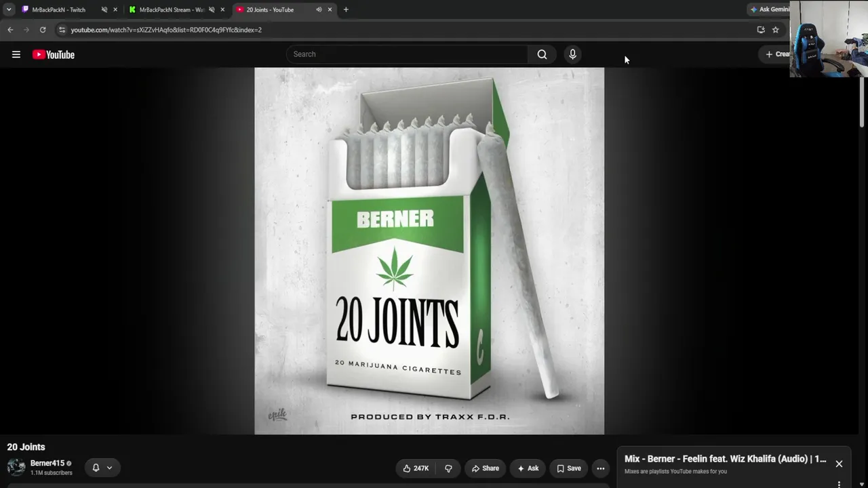Image resolution: width=868 pixels, height=488 pixels.
Task: Share the 20 Joints video
Action: (x=485, y=468)
